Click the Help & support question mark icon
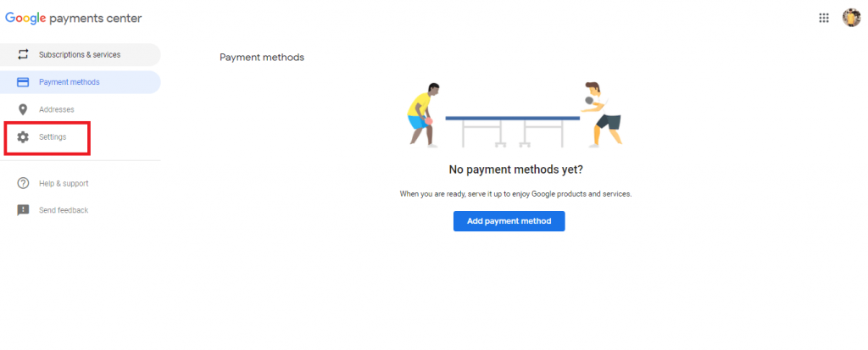Screen dimensions: 868x350 pos(23,183)
